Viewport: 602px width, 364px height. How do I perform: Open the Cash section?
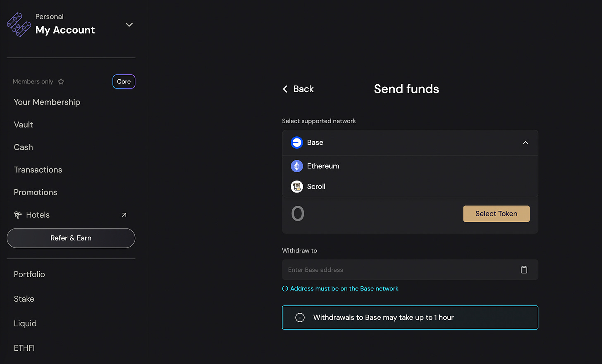click(23, 147)
